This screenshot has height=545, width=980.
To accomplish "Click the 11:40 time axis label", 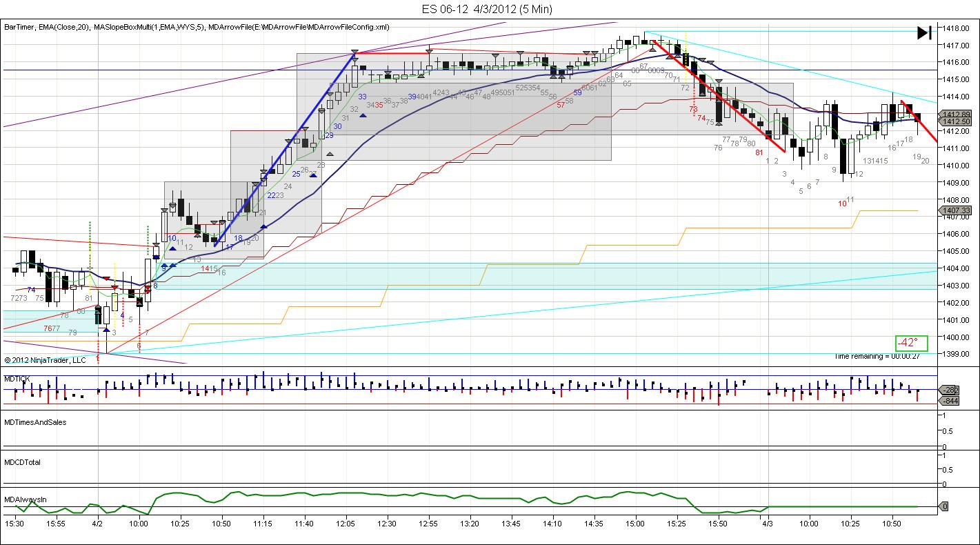I will tap(304, 524).
